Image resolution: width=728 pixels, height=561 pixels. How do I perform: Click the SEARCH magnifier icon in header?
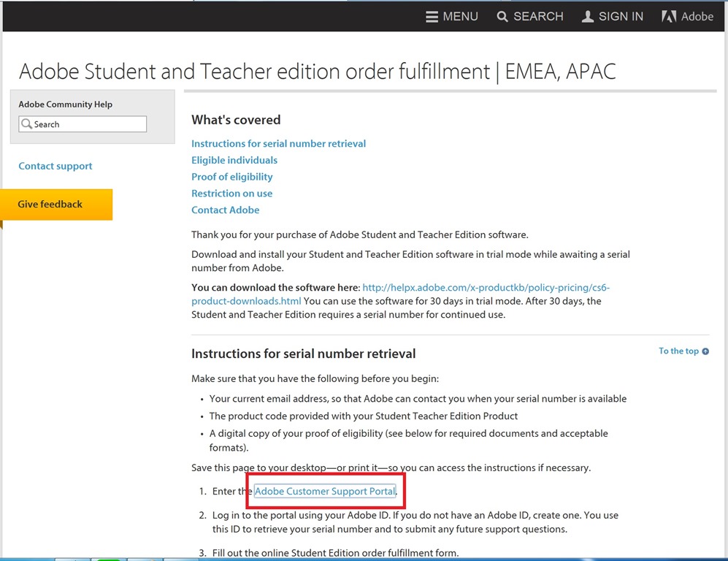502,17
